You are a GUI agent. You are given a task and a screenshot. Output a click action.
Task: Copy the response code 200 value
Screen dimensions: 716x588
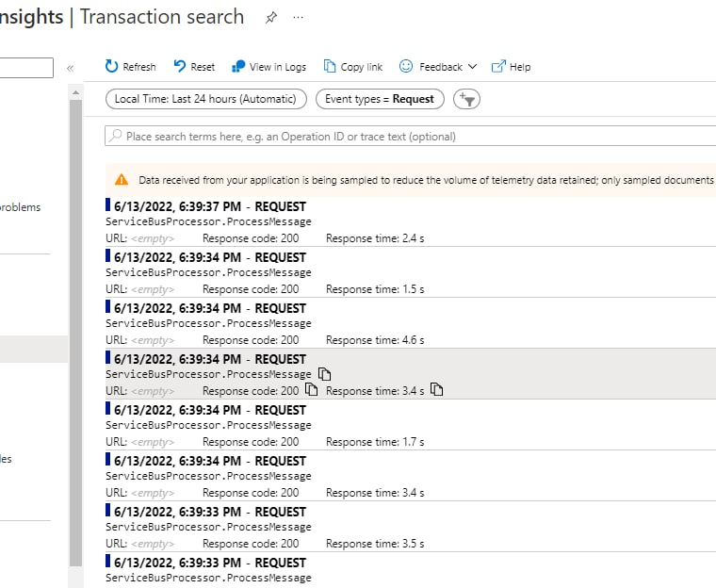click(312, 390)
